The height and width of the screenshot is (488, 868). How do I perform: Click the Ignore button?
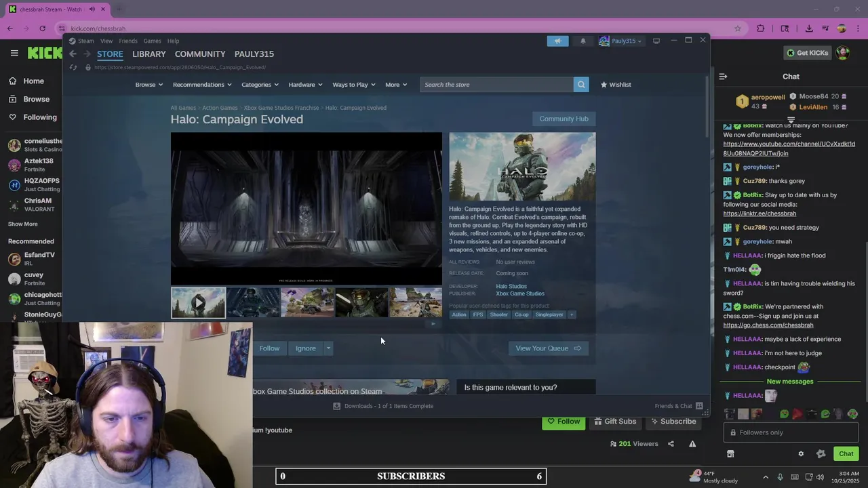pos(306,348)
